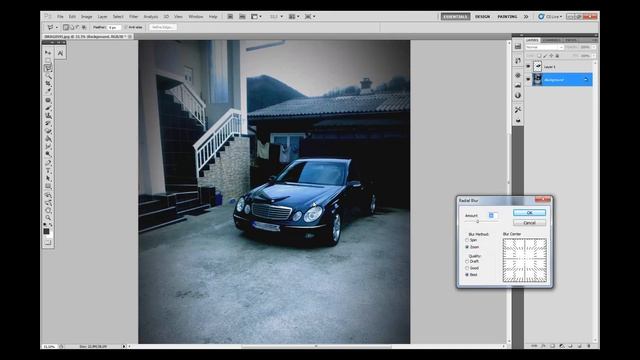Image resolution: width=640 pixels, height=360 pixels.
Task: Switch to the Channels tab
Action: coord(551,40)
